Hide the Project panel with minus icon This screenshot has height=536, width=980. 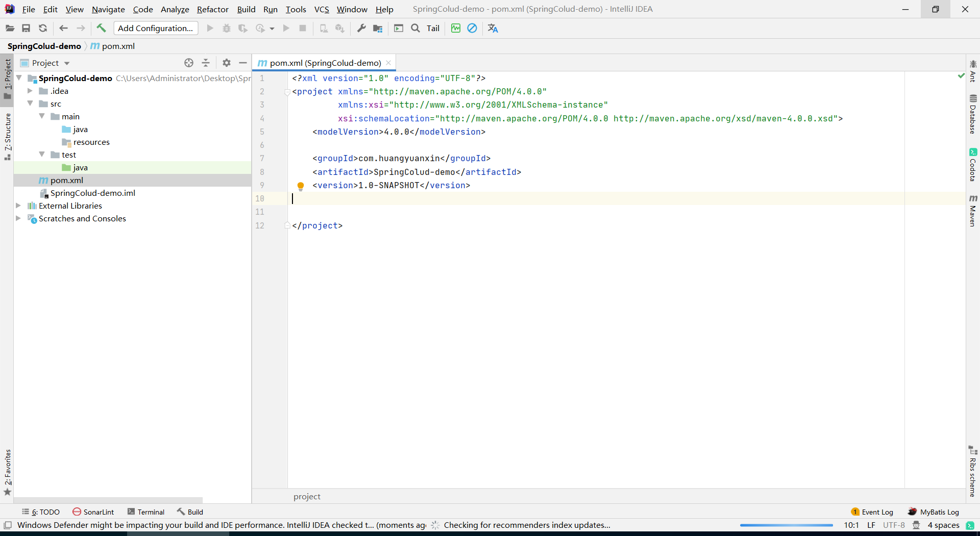pos(243,63)
